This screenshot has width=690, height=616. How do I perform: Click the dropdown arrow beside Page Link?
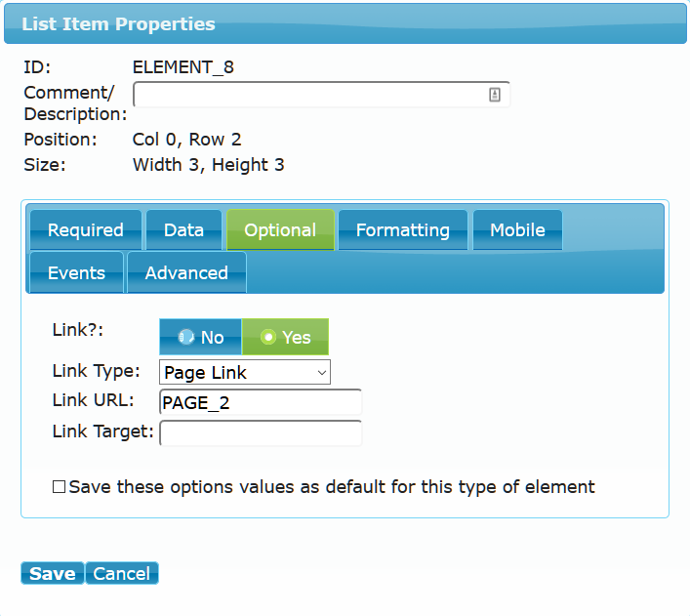tap(322, 373)
